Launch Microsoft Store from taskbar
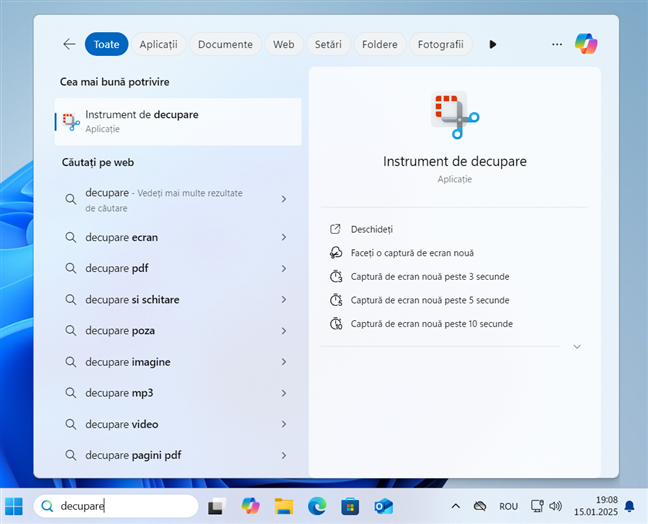 click(x=350, y=506)
